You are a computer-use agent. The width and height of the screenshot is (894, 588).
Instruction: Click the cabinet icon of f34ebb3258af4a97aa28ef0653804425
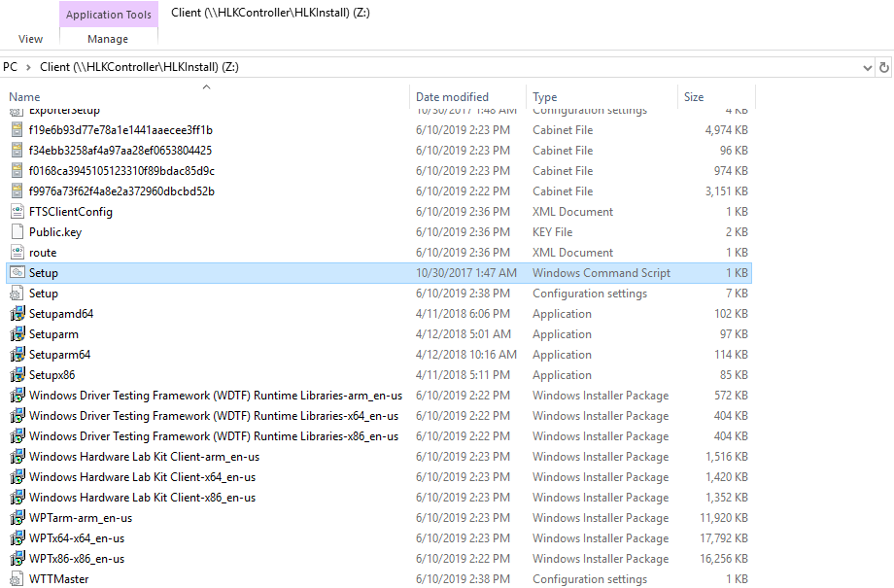pos(17,151)
